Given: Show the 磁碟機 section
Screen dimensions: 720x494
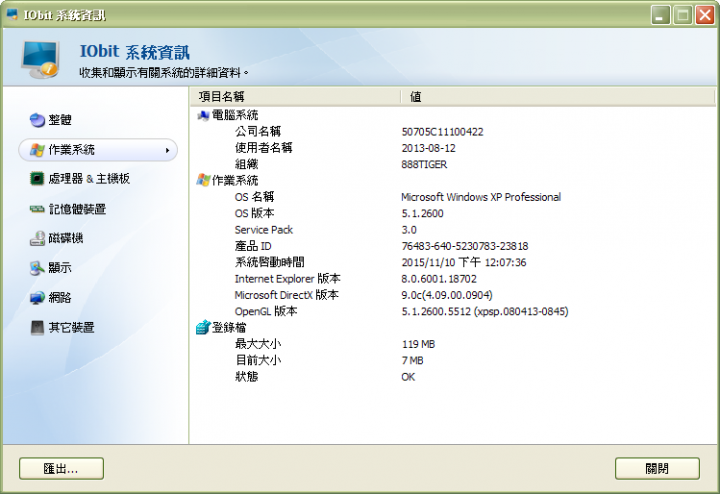Looking at the screenshot, I should [x=97, y=238].
